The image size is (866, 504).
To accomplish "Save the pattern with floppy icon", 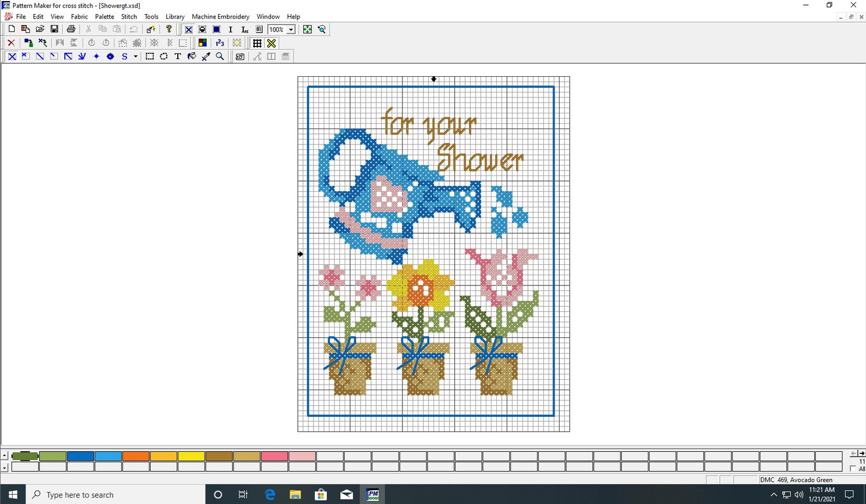I will (x=54, y=29).
